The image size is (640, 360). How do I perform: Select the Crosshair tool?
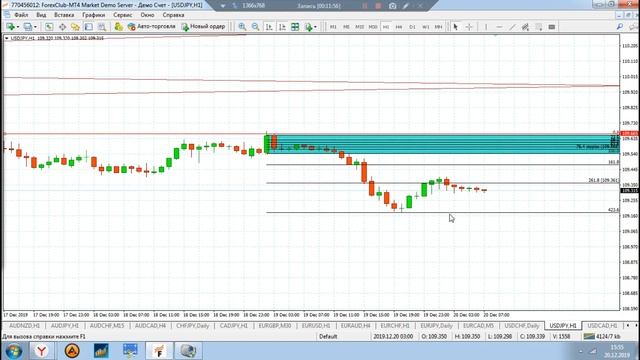469,27
